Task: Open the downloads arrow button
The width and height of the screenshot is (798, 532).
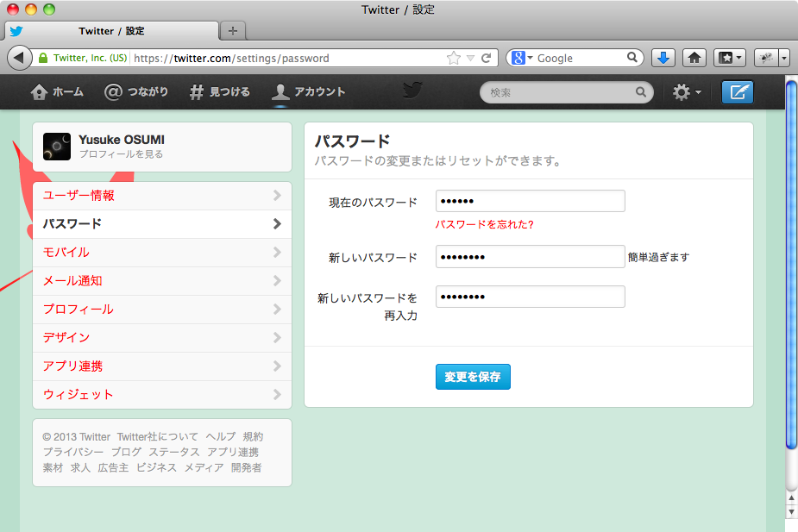Action: click(663, 58)
